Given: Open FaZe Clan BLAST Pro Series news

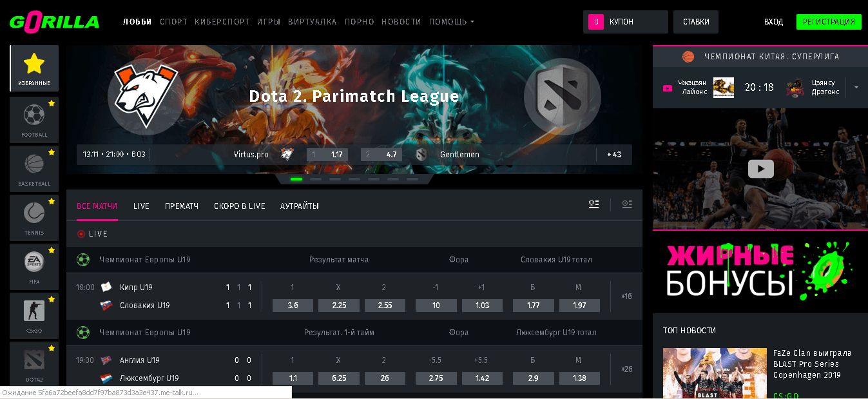Looking at the screenshot, I should [x=813, y=364].
